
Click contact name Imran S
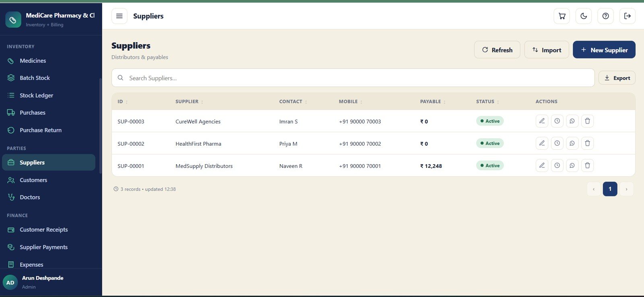[x=289, y=122]
